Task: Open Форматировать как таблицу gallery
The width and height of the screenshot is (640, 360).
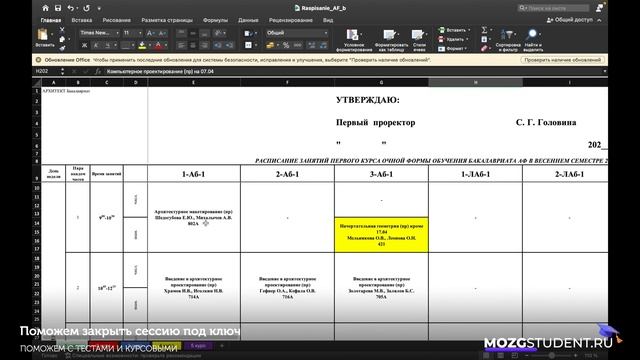Action: 391,40
